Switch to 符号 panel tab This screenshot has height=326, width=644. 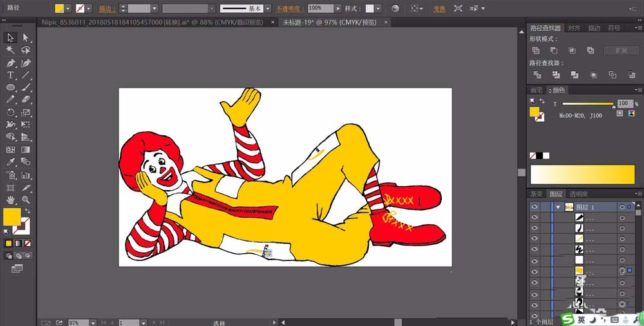(614, 28)
